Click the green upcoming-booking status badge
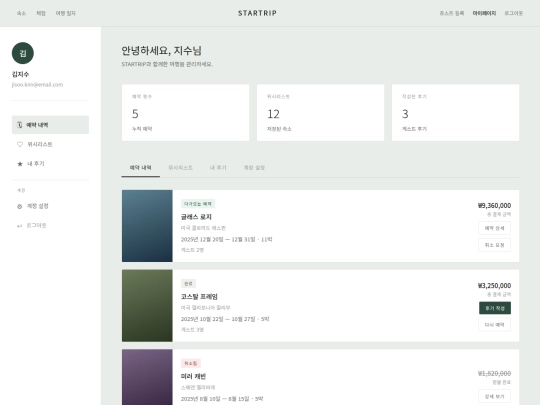540x405 pixels. 198,204
